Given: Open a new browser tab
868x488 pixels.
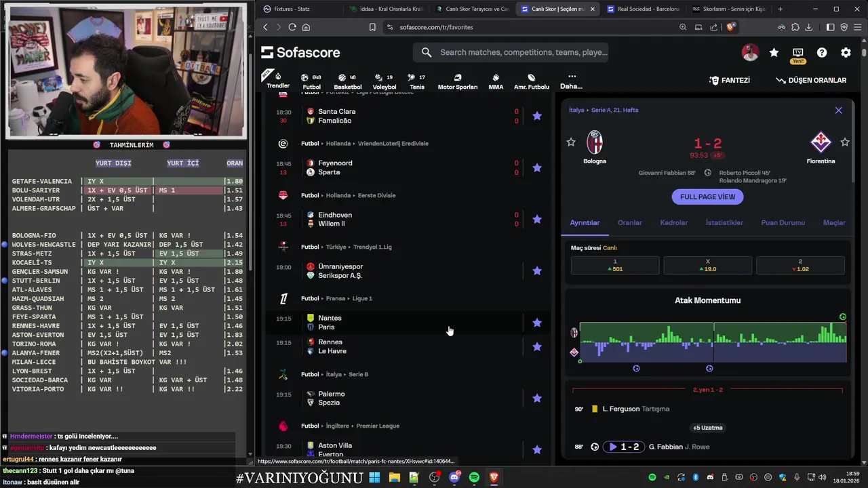Looking at the screenshot, I should 780,9.
